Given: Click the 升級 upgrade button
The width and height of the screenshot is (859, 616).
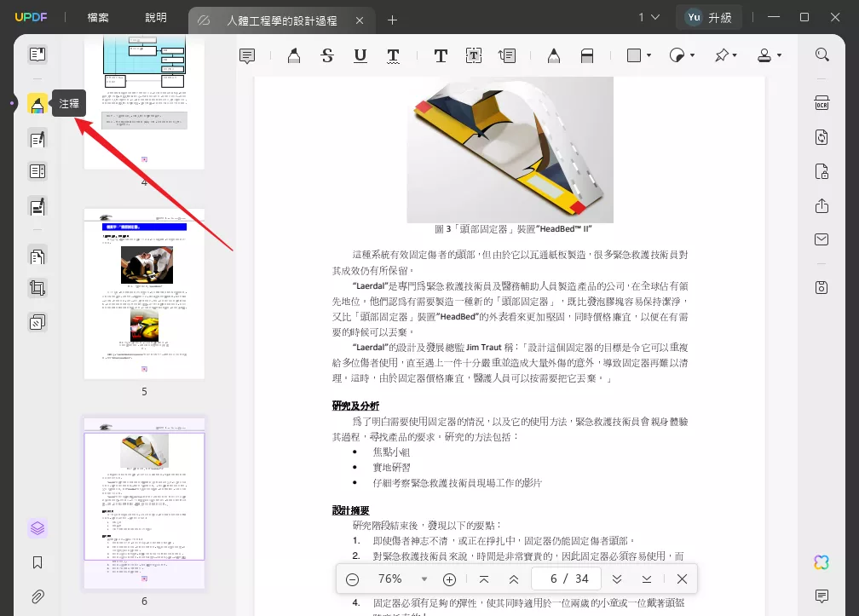Looking at the screenshot, I should 708,18.
